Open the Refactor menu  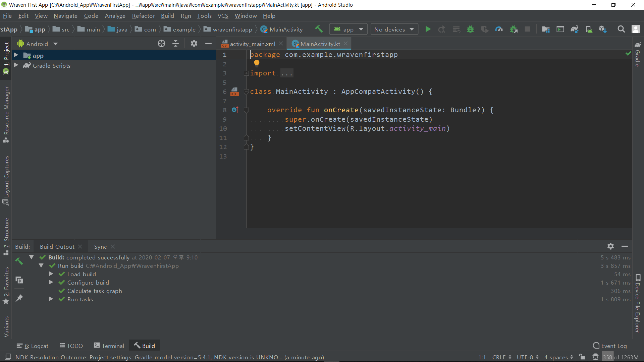(x=143, y=16)
